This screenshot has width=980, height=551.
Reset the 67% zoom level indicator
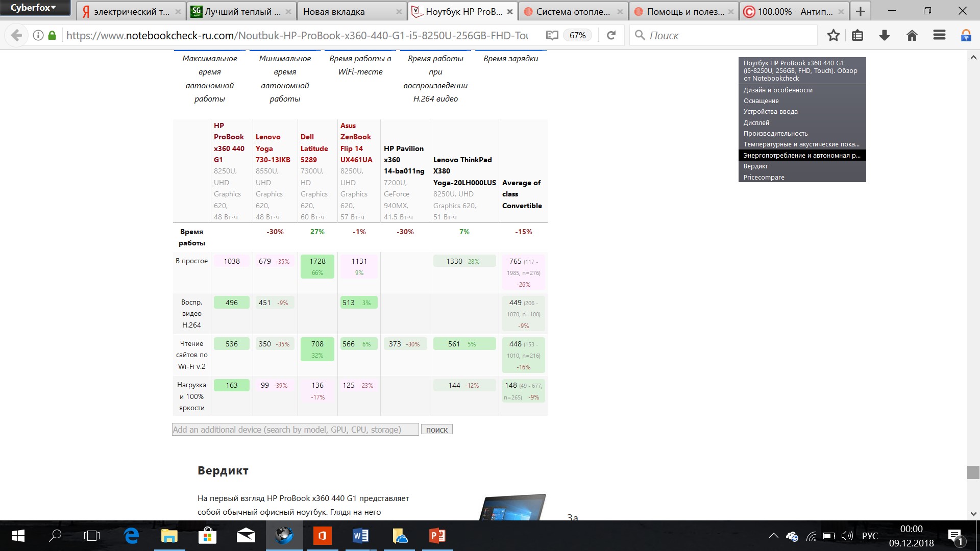(577, 35)
